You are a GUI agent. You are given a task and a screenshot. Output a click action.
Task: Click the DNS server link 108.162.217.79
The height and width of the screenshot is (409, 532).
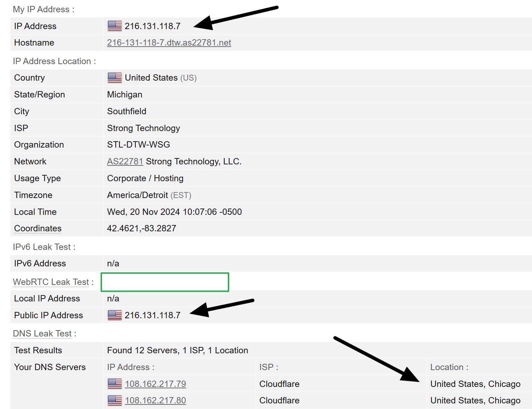156,384
